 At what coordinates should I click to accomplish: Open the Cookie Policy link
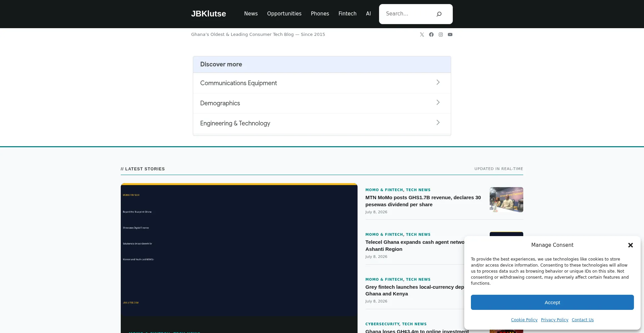524,320
